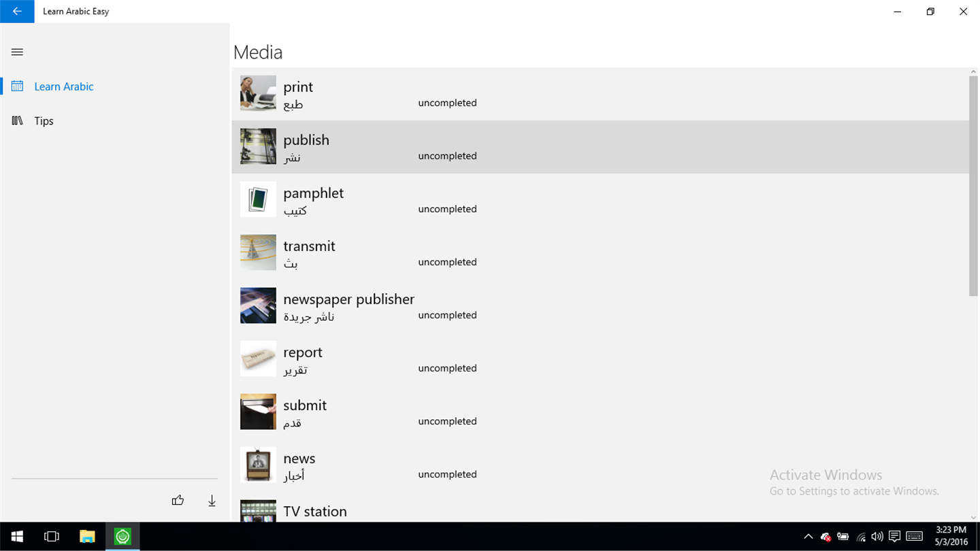The height and width of the screenshot is (551, 980).
Task: Open File Explorer from the taskbar
Action: coord(87,537)
